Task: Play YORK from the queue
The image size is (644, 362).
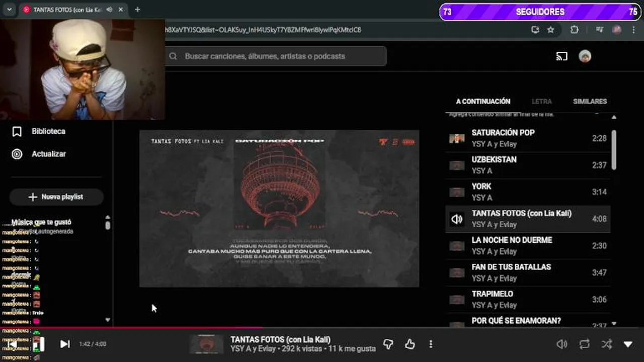Action: (x=528, y=192)
